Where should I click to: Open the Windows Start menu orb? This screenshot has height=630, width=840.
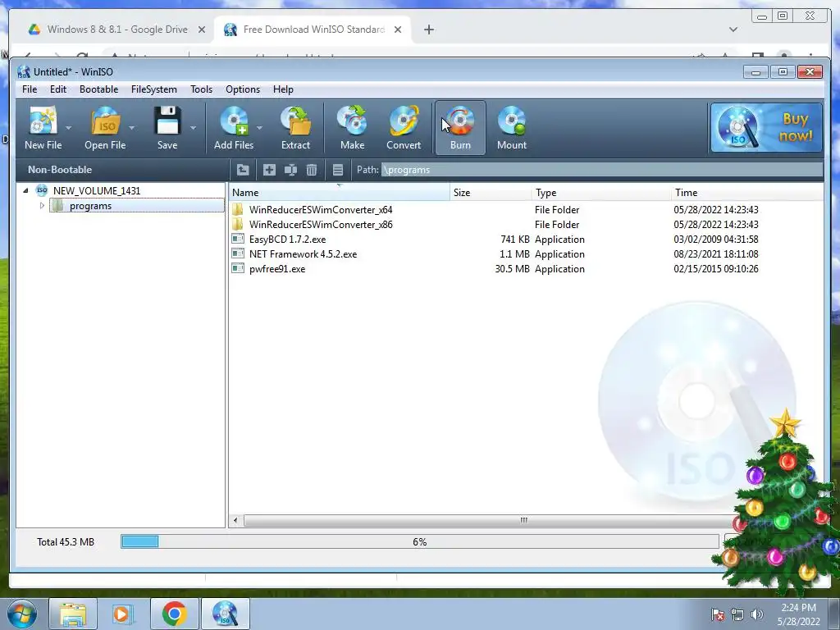[x=21, y=614]
